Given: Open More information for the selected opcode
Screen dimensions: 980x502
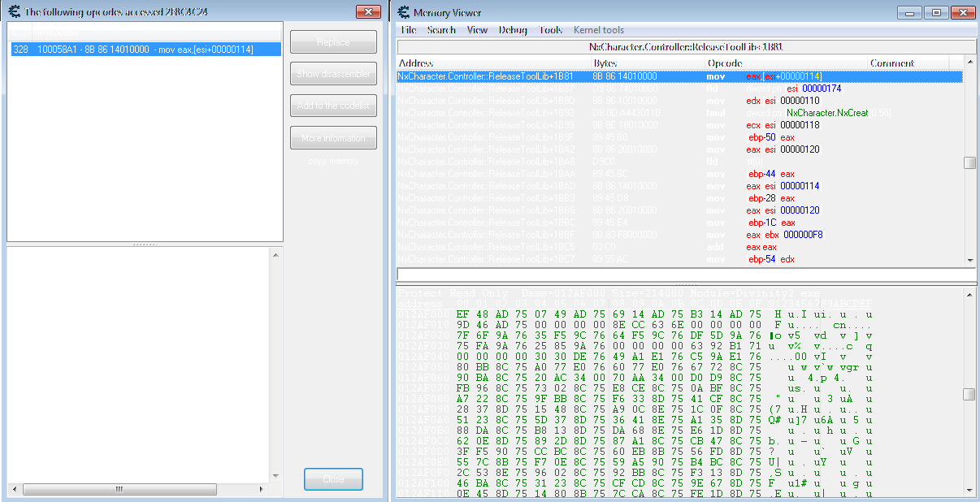Looking at the screenshot, I should pyautogui.click(x=333, y=138).
